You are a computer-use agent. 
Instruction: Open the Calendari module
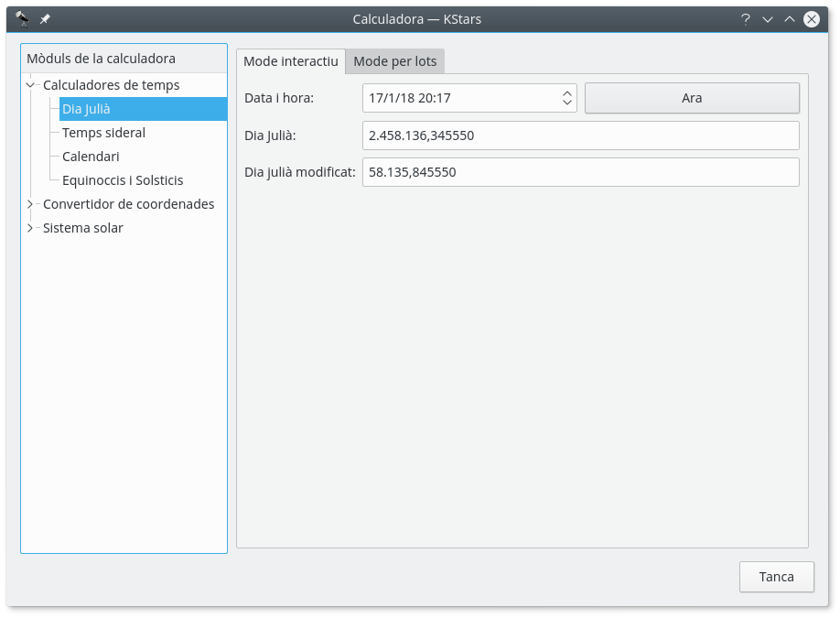point(91,157)
